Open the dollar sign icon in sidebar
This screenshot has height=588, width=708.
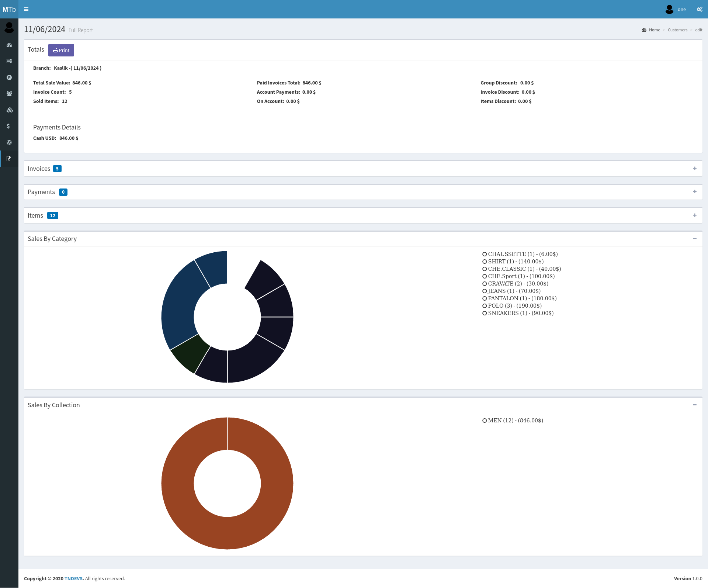coord(8,126)
